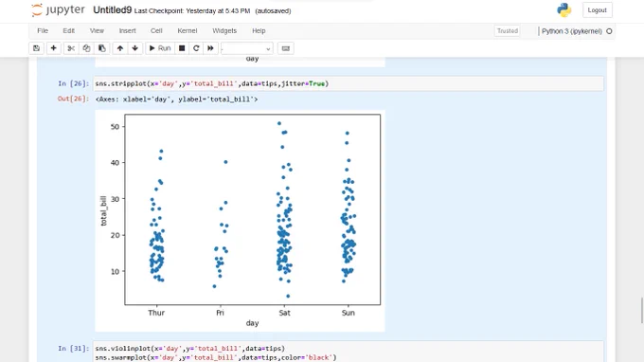
Task: Click the Fri x-axis label
Action: click(x=220, y=313)
